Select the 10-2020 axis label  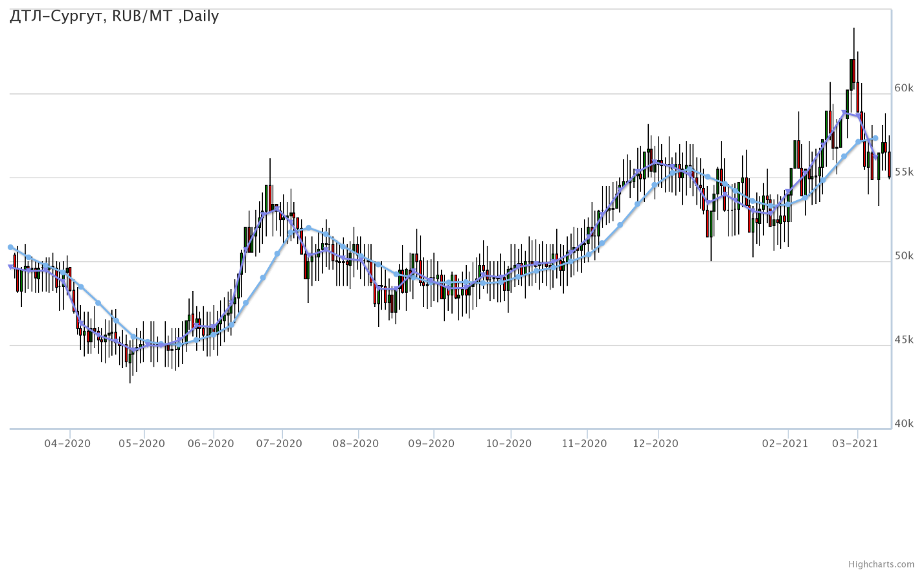click(x=508, y=444)
